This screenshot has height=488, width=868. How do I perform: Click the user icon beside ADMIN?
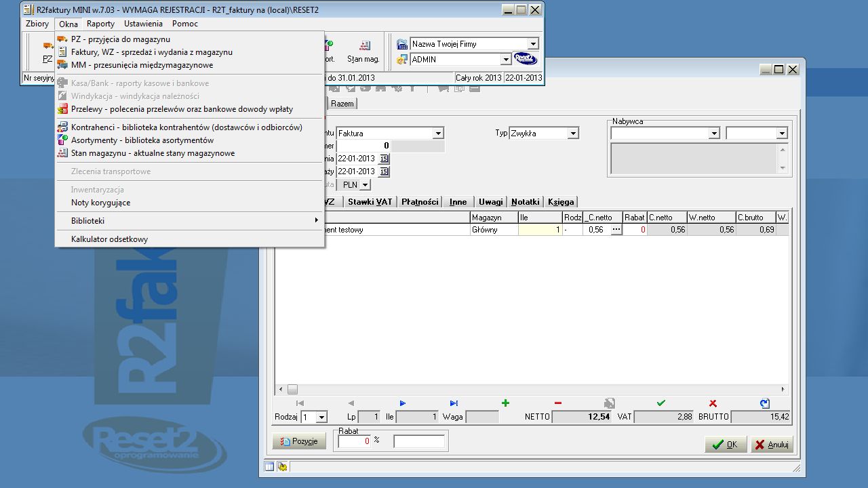[402, 60]
